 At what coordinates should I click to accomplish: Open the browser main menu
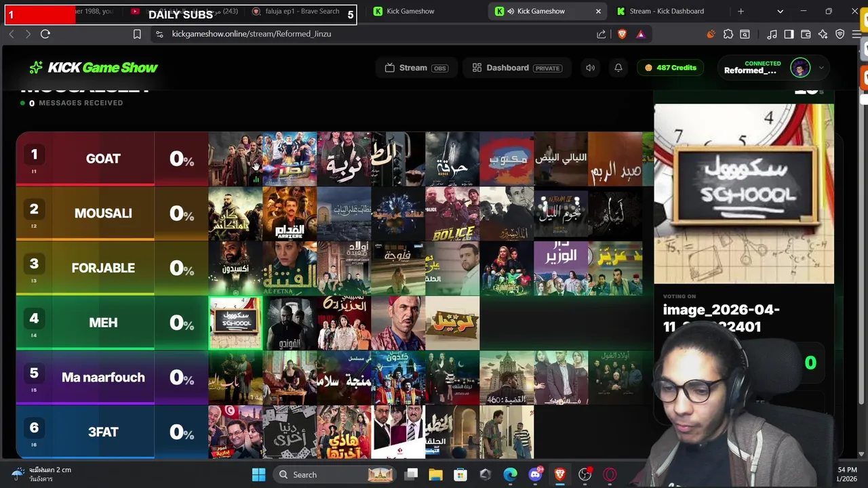coord(856,34)
